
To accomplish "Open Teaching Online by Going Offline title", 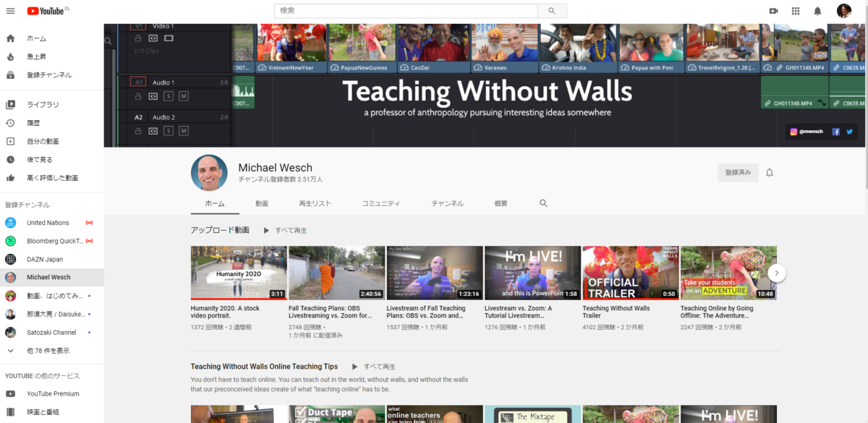I will click(717, 312).
